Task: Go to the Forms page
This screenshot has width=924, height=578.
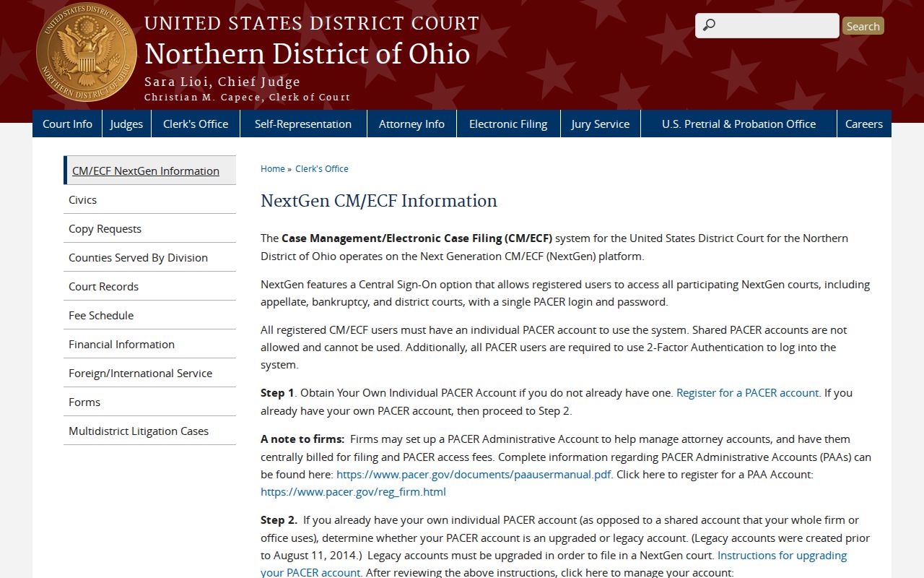Action: coord(149,402)
